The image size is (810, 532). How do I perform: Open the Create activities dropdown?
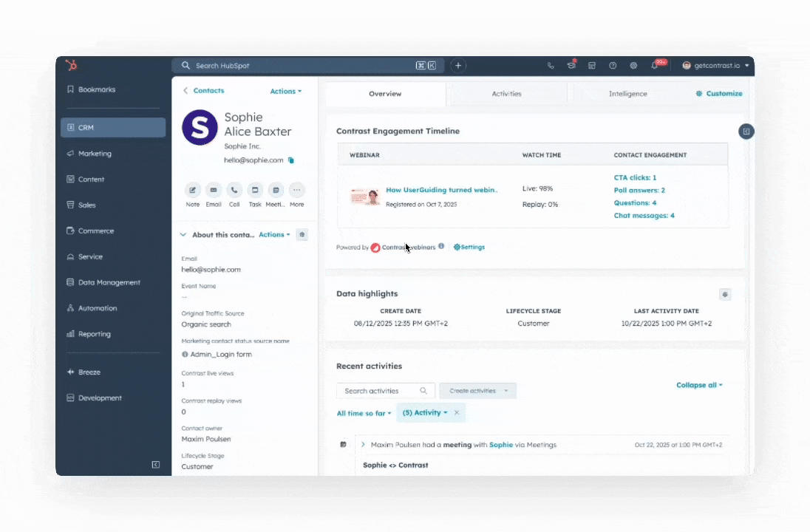[x=477, y=390]
